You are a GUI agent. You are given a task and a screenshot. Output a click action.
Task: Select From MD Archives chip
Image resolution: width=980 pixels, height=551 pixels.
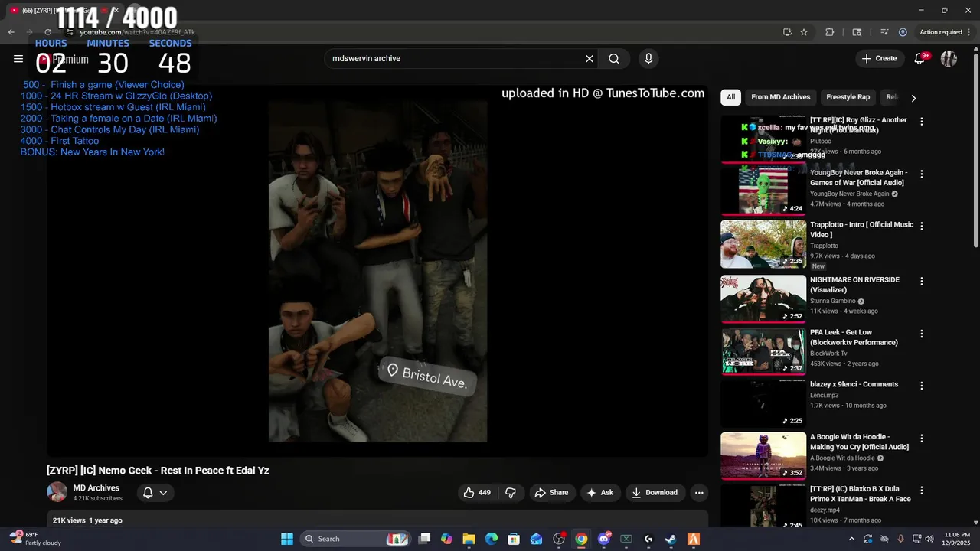pyautogui.click(x=780, y=97)
